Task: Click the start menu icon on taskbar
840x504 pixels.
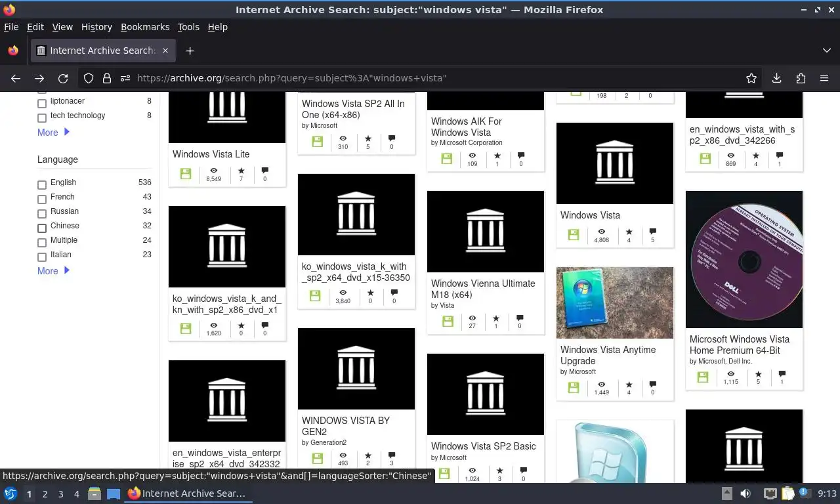Action: tap(10, 493)
